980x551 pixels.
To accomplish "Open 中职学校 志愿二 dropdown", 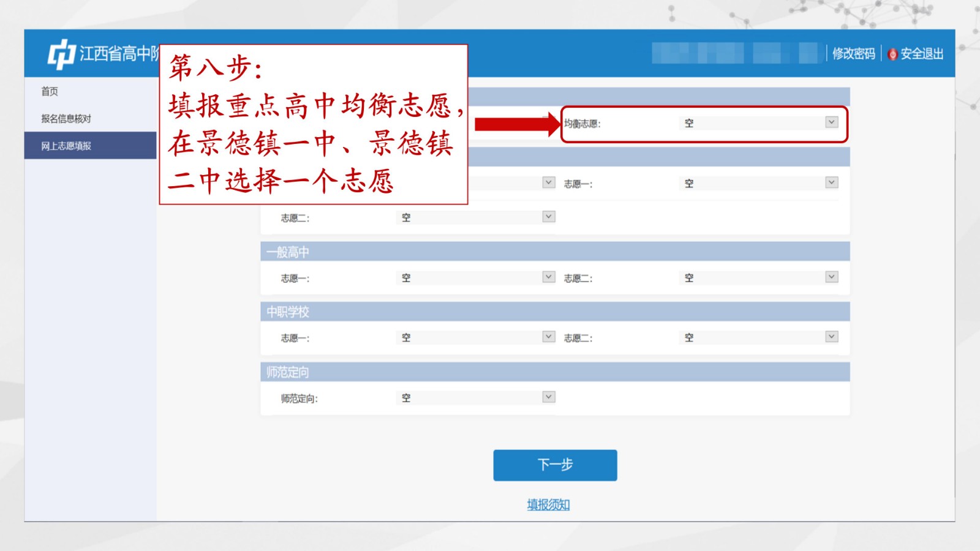I will 831,337.
